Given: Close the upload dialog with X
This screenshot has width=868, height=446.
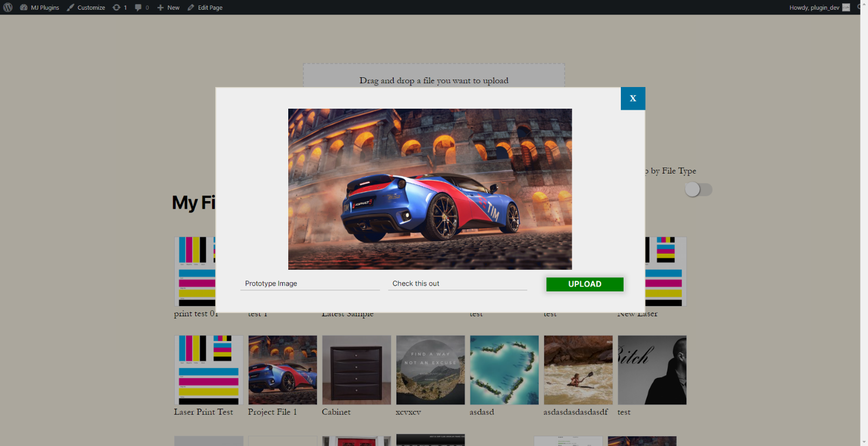Looking at the screenshot, I should point(633,98).
